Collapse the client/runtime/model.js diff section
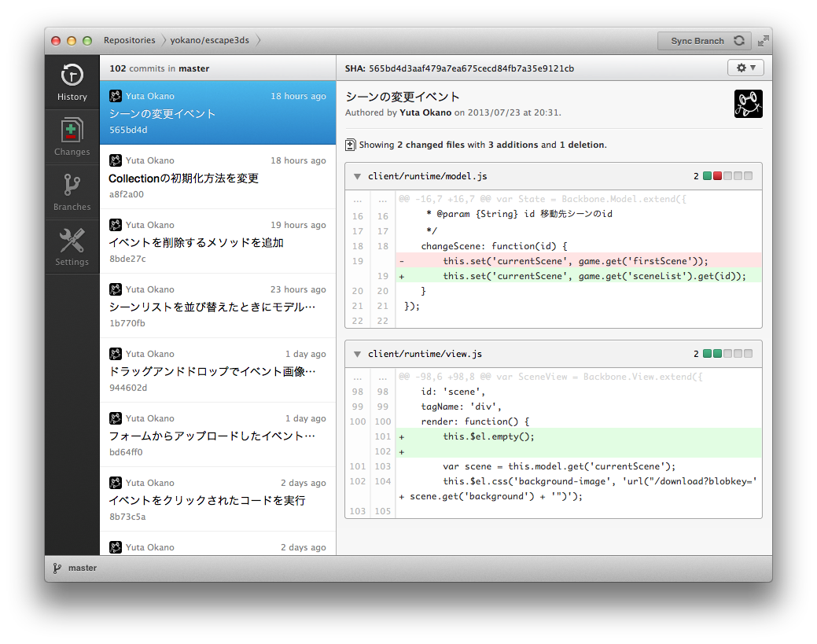Screen dimensions: 817x644 (x=357, y=176)
